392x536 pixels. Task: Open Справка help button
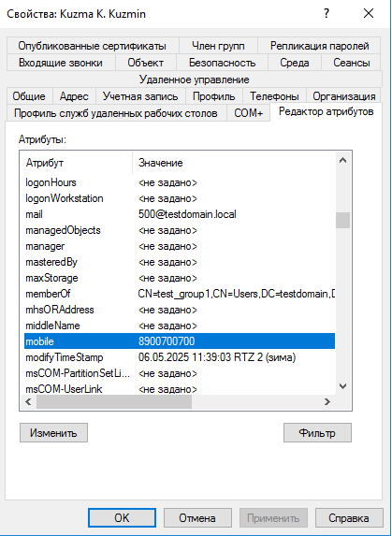(349, 518)
